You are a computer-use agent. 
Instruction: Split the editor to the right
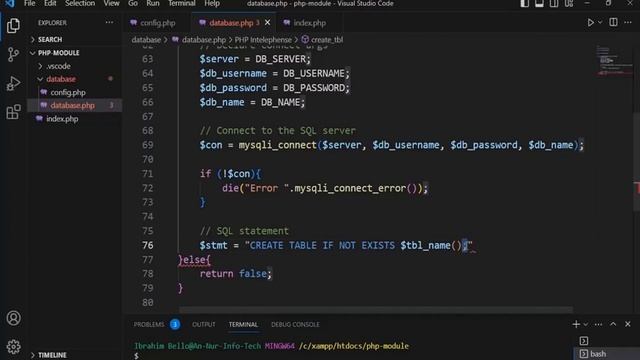[x=613, y=22]
